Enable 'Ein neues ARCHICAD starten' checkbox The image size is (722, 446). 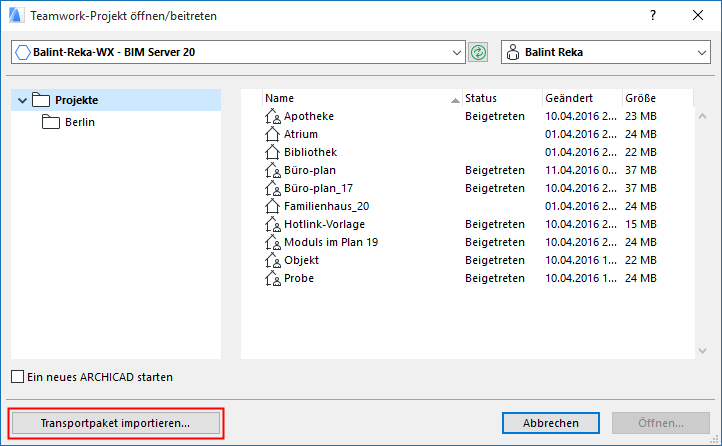coord(17,377)
